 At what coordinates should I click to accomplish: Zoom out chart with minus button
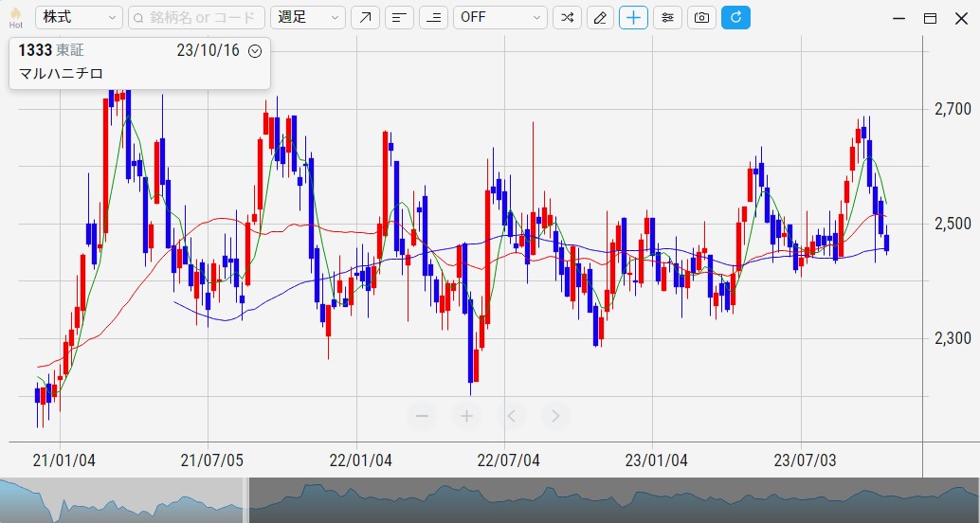tap(423, 415)
